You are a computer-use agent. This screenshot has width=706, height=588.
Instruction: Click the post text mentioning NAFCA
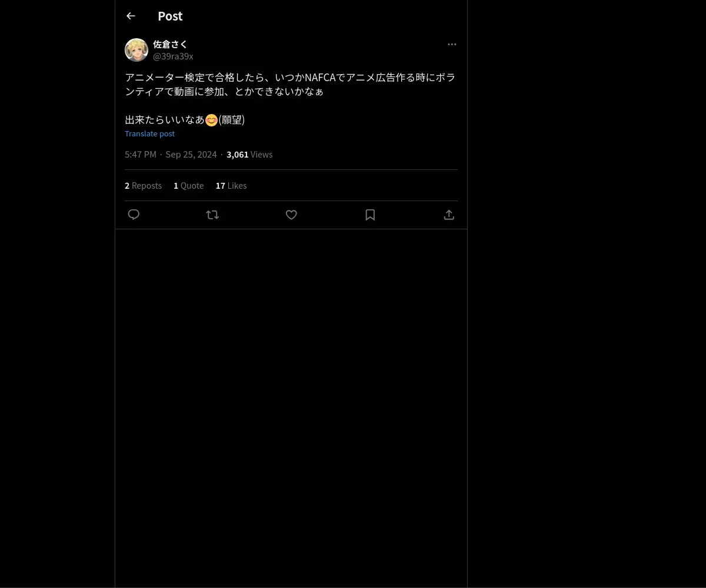290,84
